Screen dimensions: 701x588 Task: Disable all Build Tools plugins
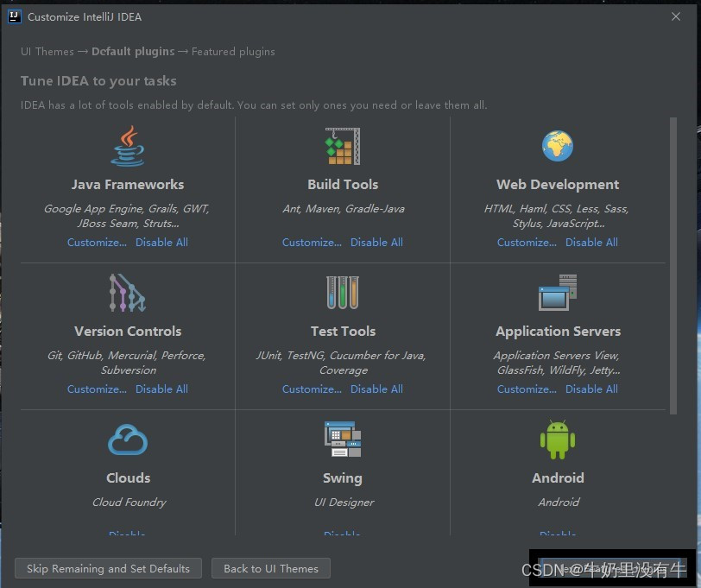pyautogui.click(x=377, y=243)
